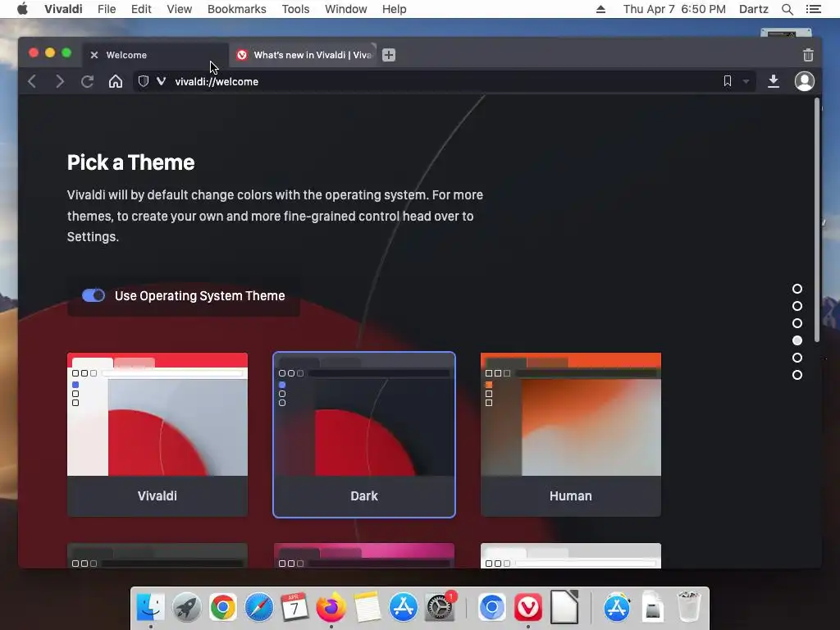Choose the Vivaldi theme card
The height and width of the screenshot is (630, 840).
click(157, 435)
